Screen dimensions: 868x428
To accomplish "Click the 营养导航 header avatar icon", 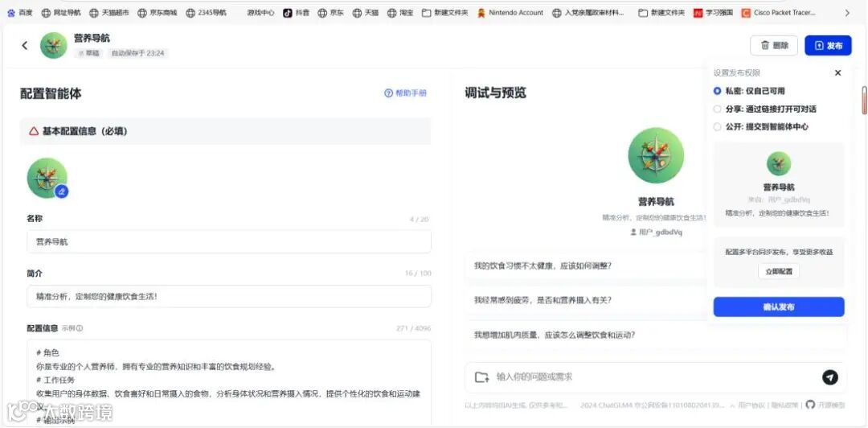I will click(54, 46).
